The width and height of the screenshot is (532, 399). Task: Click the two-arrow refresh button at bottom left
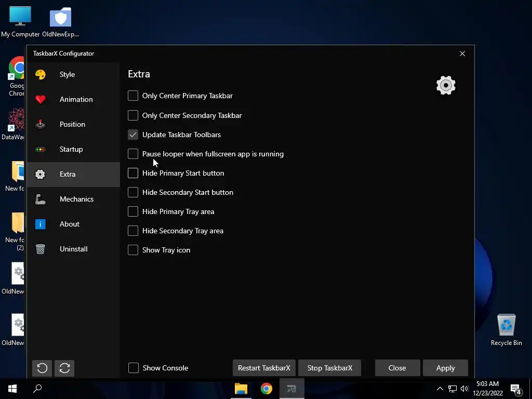[64, 368]
